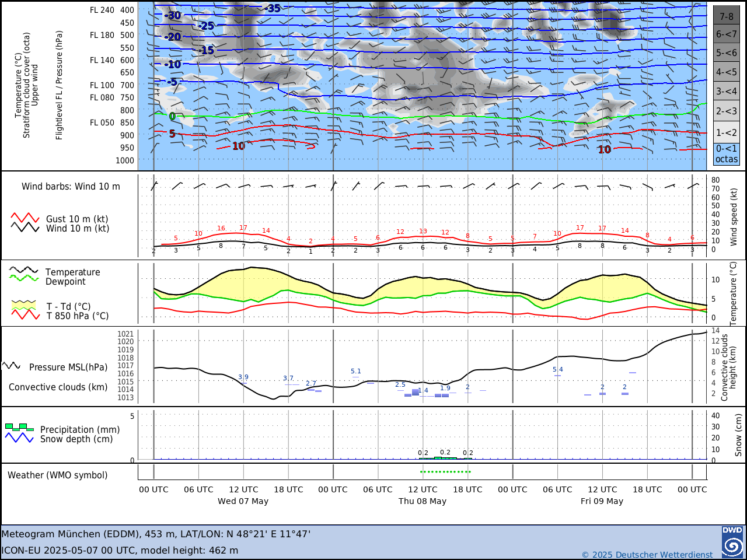
Task: Click the Pressure MSL(hPa) label
Action: [68, 367]
